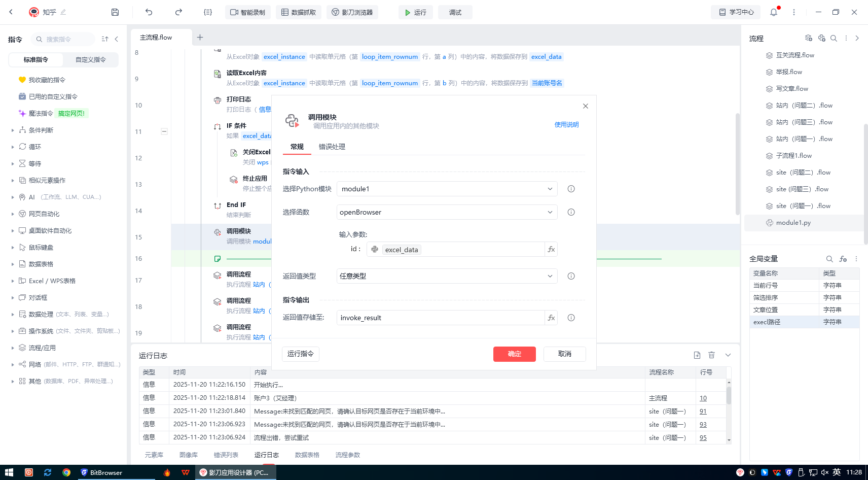Open the variables braces icon
The image size is (868, 480).
pyautogui.click(x=208, y=12)
